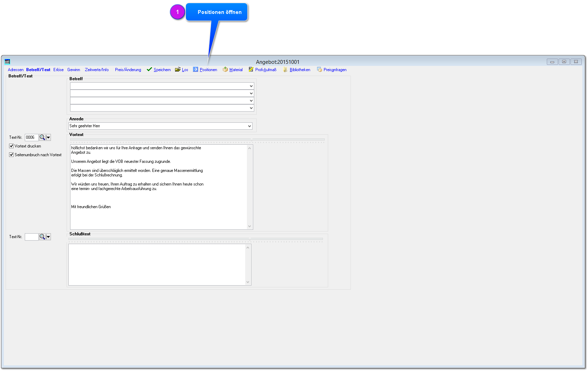
Task: Click the Vortext scrollbar down arrow
Action: click(x=249, y=226)
